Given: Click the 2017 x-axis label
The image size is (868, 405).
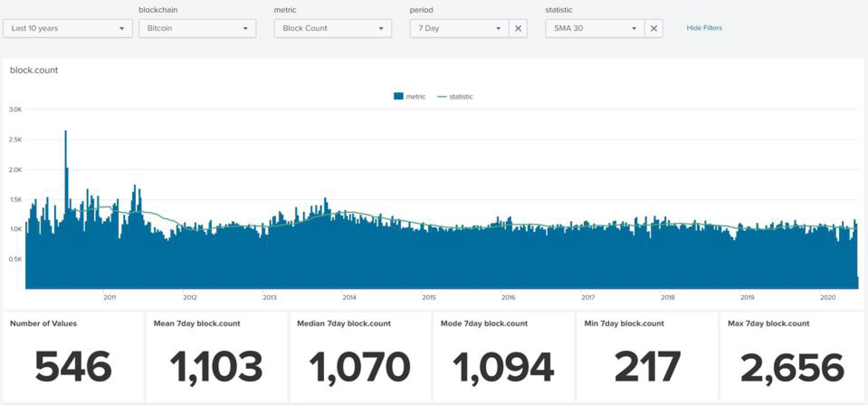Looking at the screenshot, I should [x=588, y=298].
